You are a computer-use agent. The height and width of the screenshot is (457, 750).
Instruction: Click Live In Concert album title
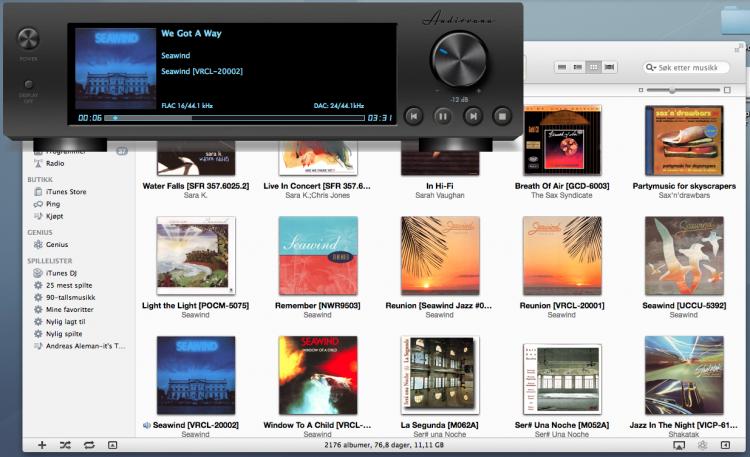click(x=317, y=186)
